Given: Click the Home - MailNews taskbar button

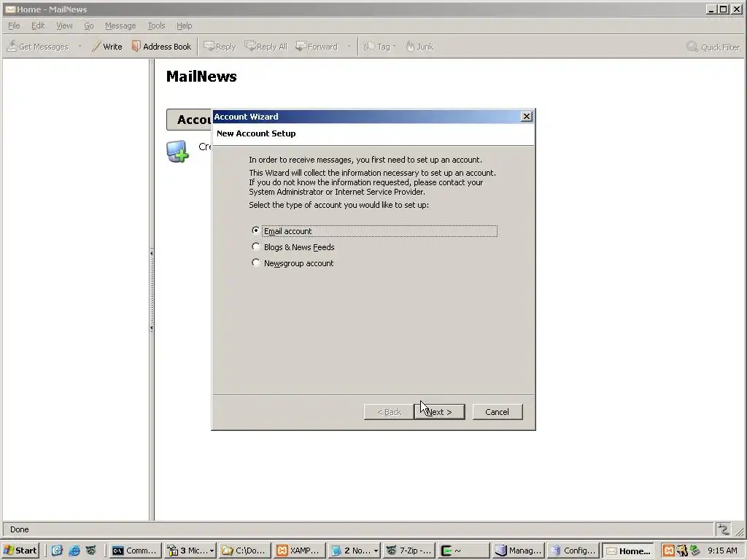Looking at the screenshot, I should pos(628,551).
